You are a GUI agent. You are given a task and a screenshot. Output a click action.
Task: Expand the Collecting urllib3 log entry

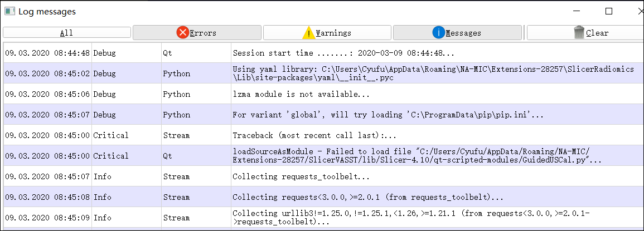click(x=323, y=218)
